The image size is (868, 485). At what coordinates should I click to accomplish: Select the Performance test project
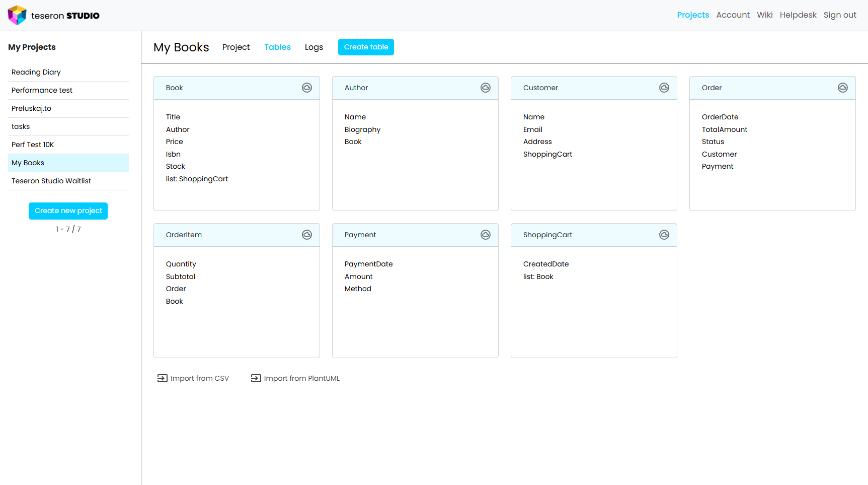coord(68,91)
